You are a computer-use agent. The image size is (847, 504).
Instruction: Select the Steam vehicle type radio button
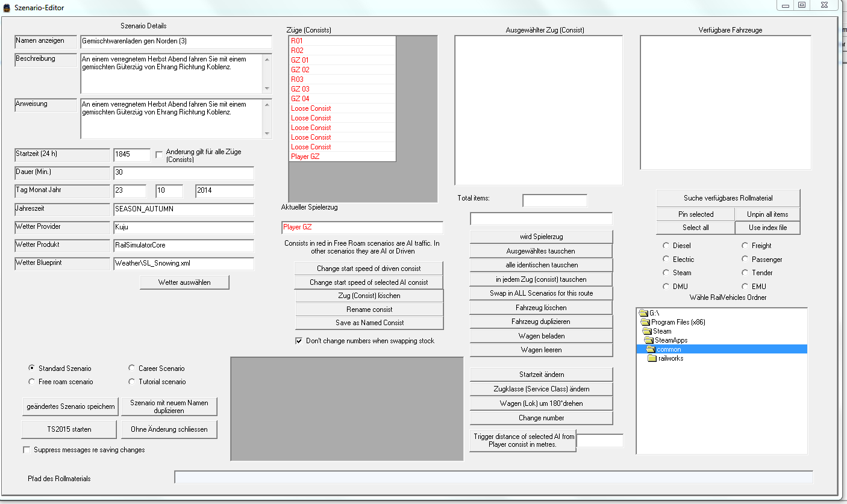pyautogui.click(x=666, y=273)
